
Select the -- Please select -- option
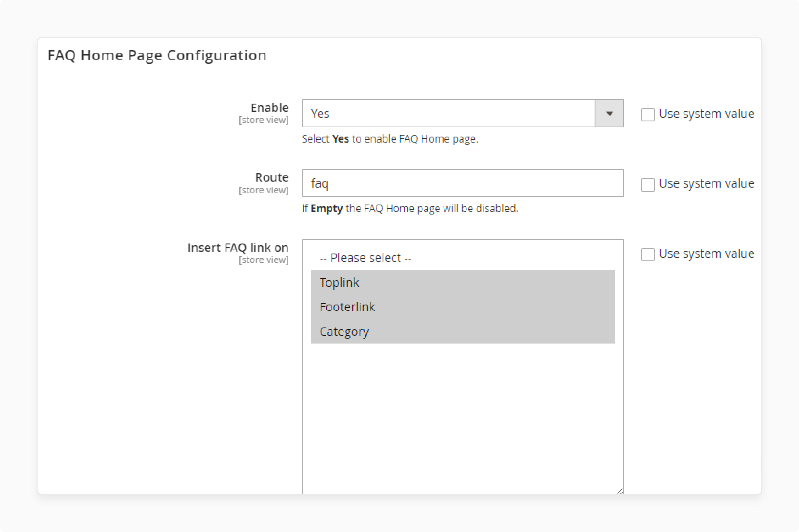coord(463,258)
